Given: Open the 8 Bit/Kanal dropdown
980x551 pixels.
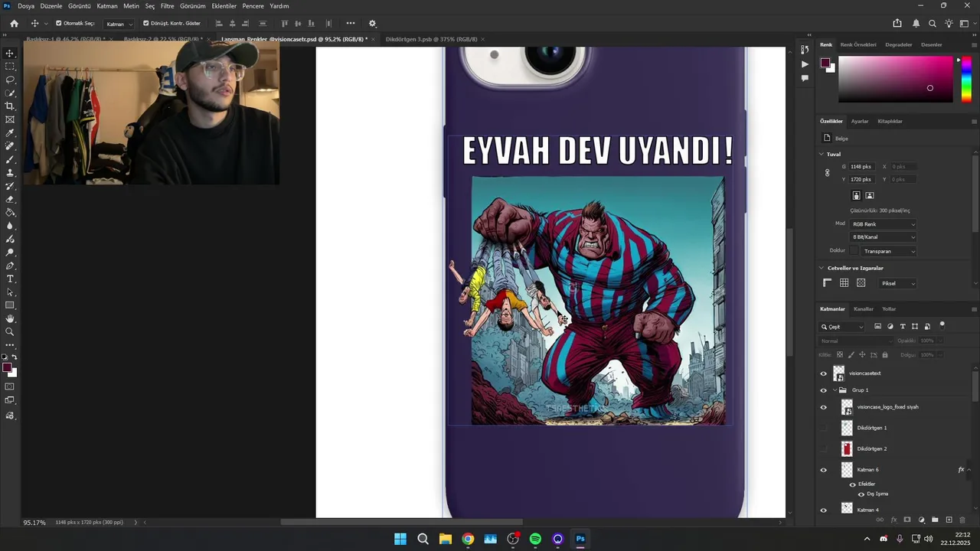Looking at the screenshot, I should click(x=884, y=237).
